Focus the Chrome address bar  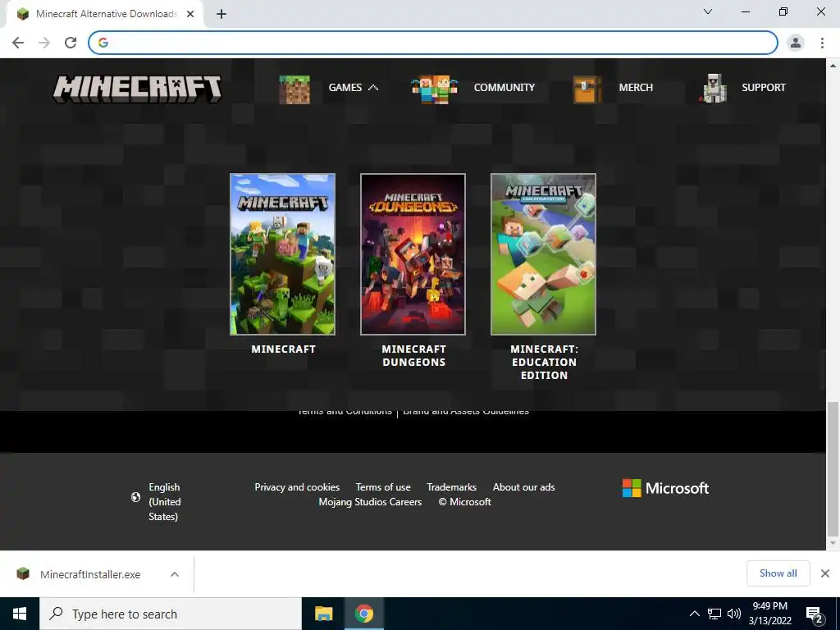433,43
